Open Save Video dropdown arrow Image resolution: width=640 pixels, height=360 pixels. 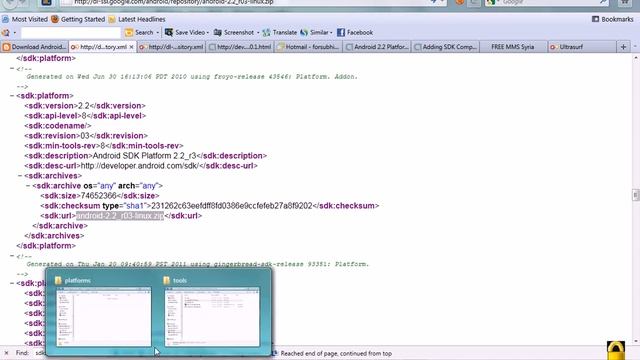pos(208,33)
